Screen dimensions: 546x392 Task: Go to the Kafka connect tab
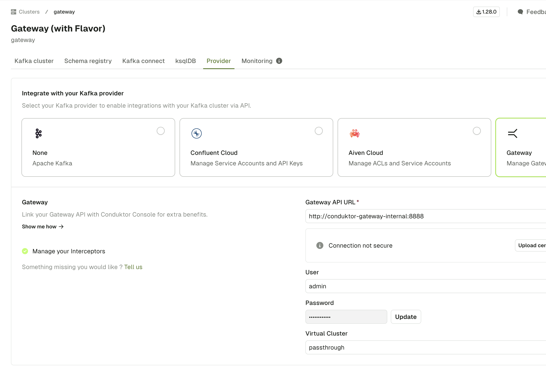[143, 61]
